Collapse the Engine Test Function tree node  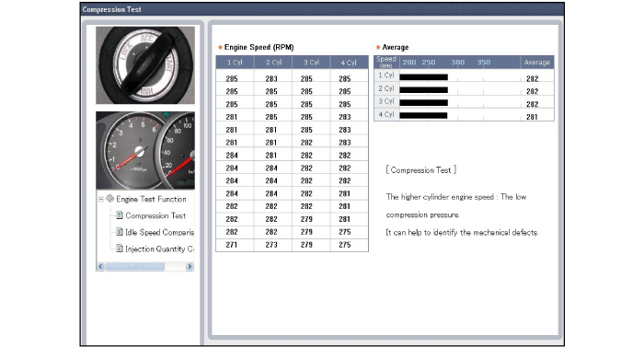coord(101,200)
